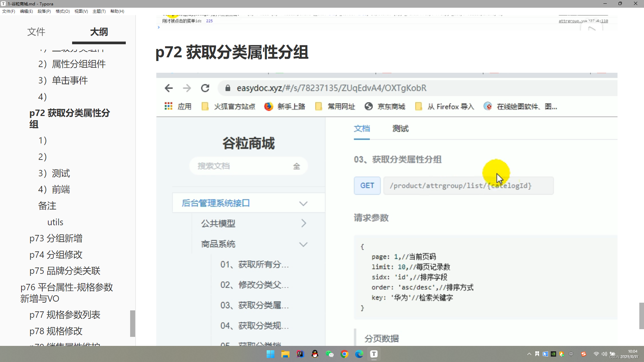
Task: Open outline item 备注
Action: (47, 206)
